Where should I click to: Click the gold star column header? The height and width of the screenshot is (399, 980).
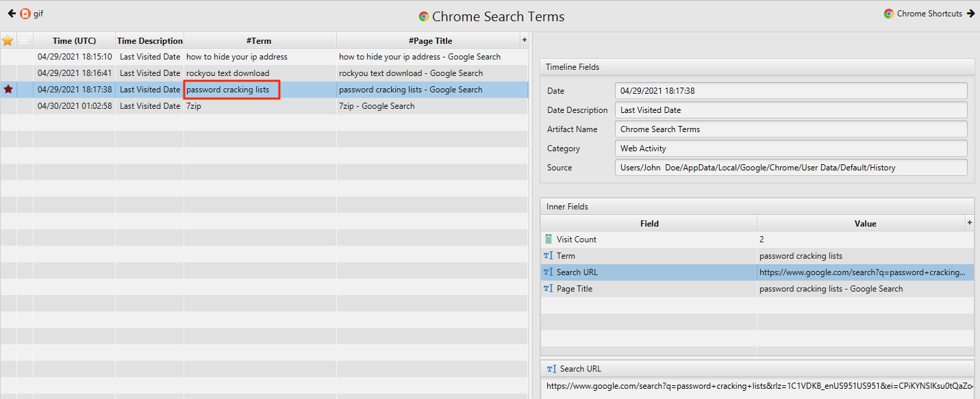8,41
